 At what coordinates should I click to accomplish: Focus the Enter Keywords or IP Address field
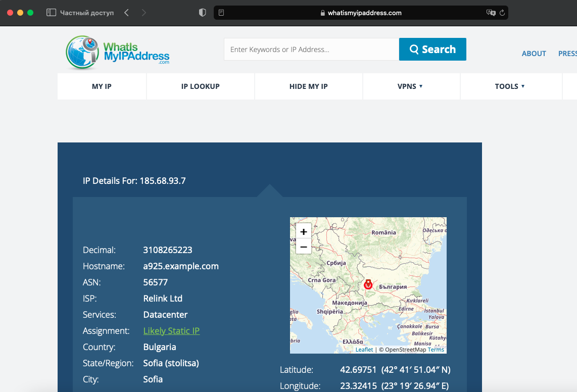click(311, 50)
